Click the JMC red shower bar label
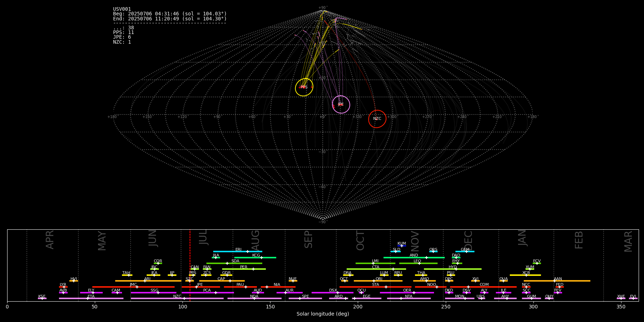The image size is (644, 322). tap(133, 284)
